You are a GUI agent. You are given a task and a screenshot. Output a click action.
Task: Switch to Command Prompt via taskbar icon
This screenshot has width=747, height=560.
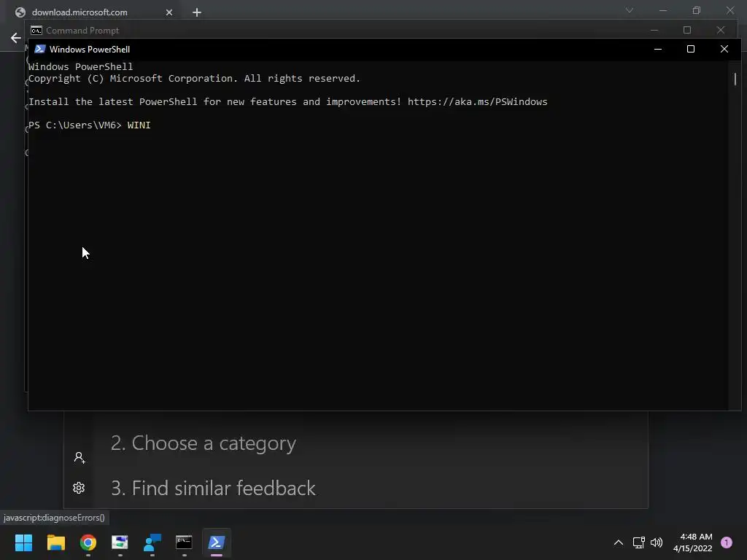(x=185, y=542)
